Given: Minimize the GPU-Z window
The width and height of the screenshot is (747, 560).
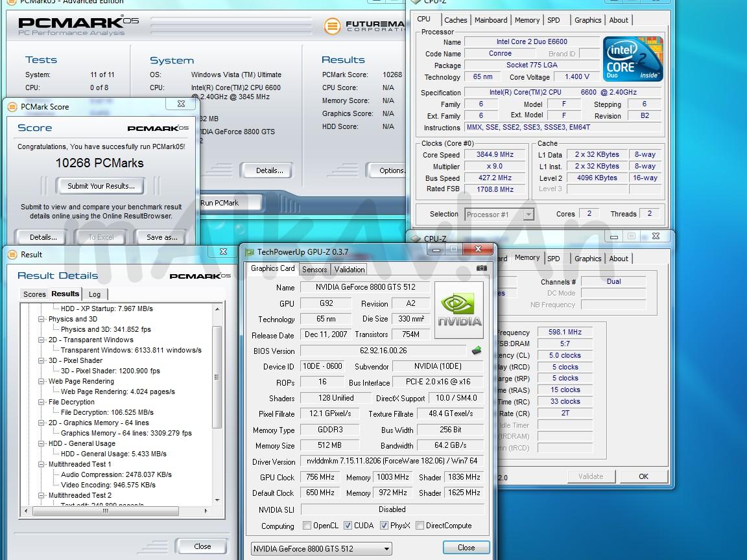Looking at the screenshot, I should pyautogui.click(x=436, y=249).
